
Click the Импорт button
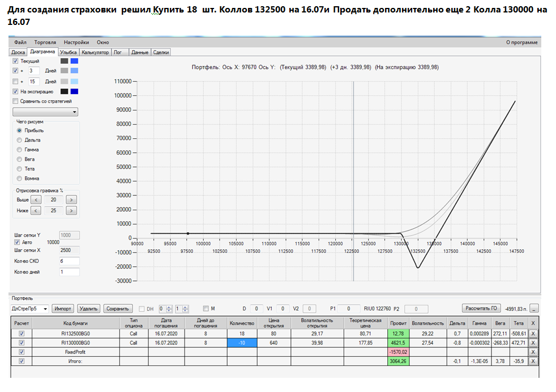pyautogui.click(x=63, y=309)
